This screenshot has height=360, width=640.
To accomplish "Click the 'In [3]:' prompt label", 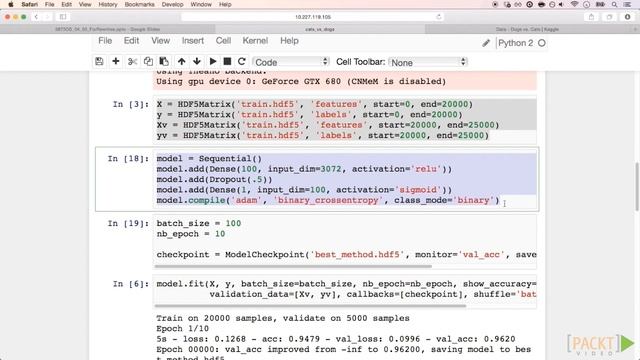I will pos(131,104).
